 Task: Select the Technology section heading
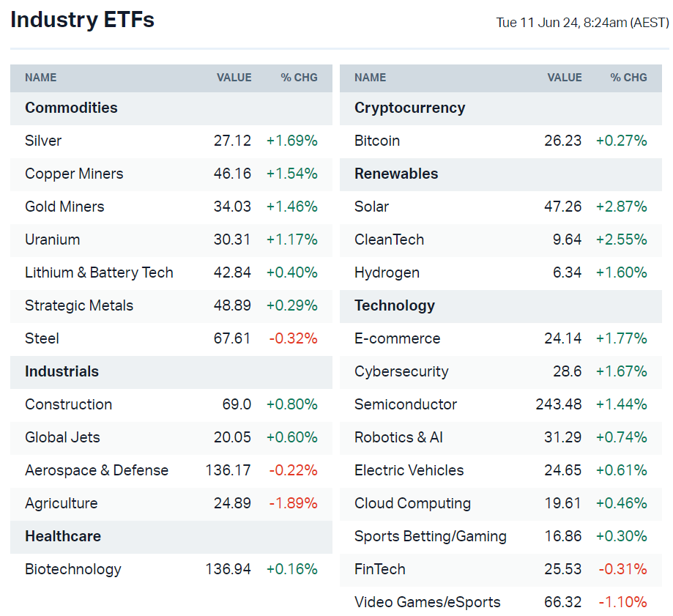click(x=394, y=305)
